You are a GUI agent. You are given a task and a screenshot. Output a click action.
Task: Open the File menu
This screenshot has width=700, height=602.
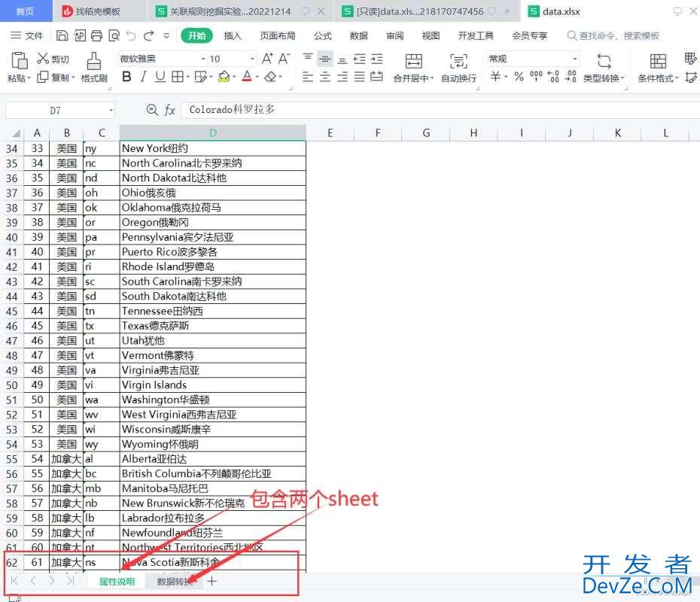(x=27, y=35)
